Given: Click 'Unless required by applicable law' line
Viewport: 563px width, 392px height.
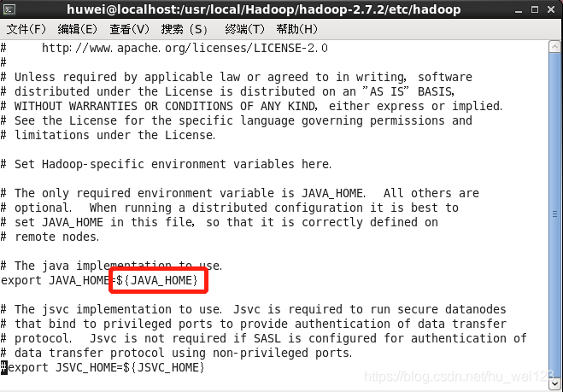Looking at the screenshot, I should pyautogui.click(x=237, y=77).
